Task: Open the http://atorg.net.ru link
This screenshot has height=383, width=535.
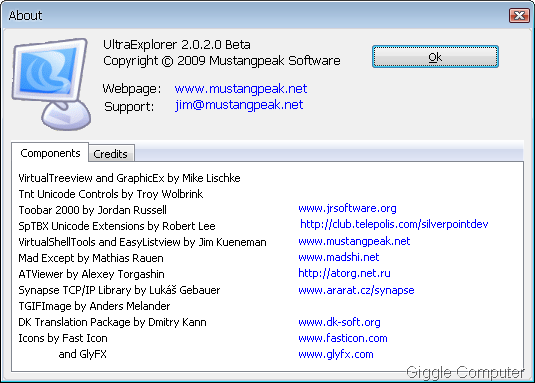Action: point(344,273)
